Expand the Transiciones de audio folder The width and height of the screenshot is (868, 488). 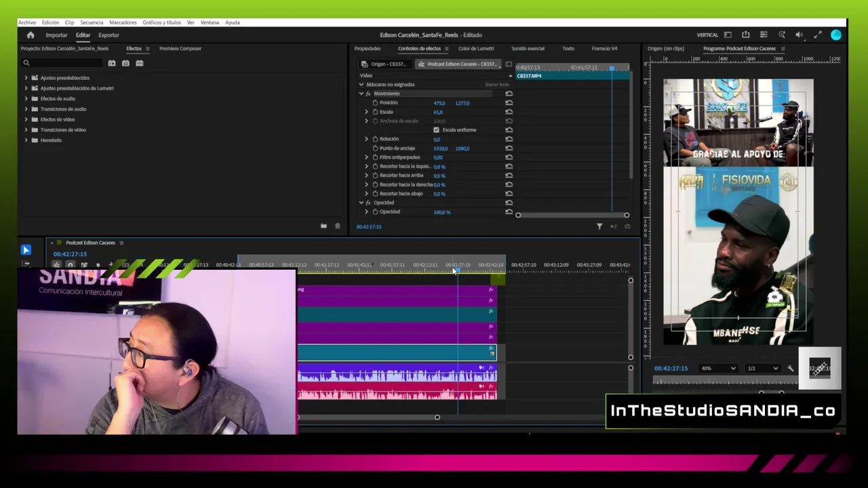point(26,109)
